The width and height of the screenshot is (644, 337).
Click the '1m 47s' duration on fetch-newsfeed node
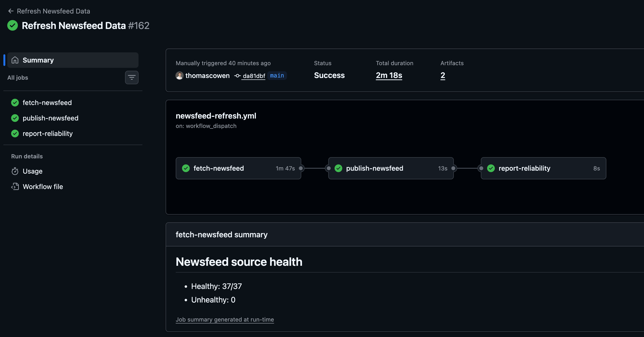pyautogui.click(x=285, y=168)
